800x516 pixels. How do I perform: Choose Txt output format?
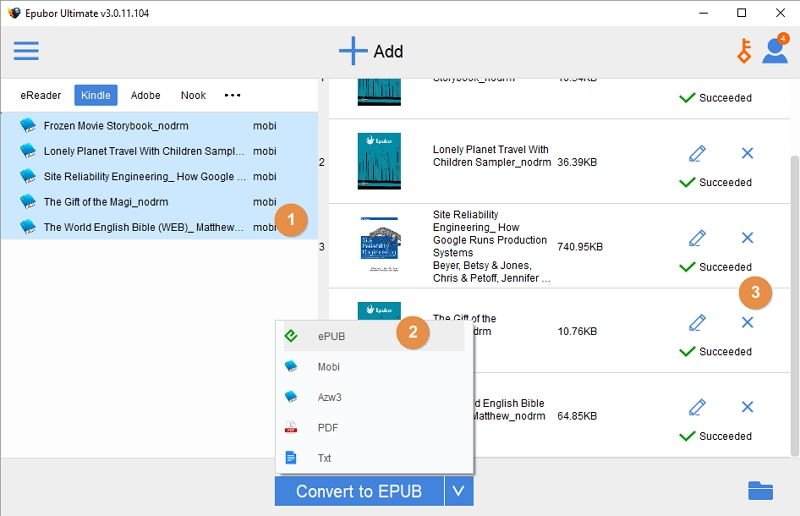(x=374, y=458)
